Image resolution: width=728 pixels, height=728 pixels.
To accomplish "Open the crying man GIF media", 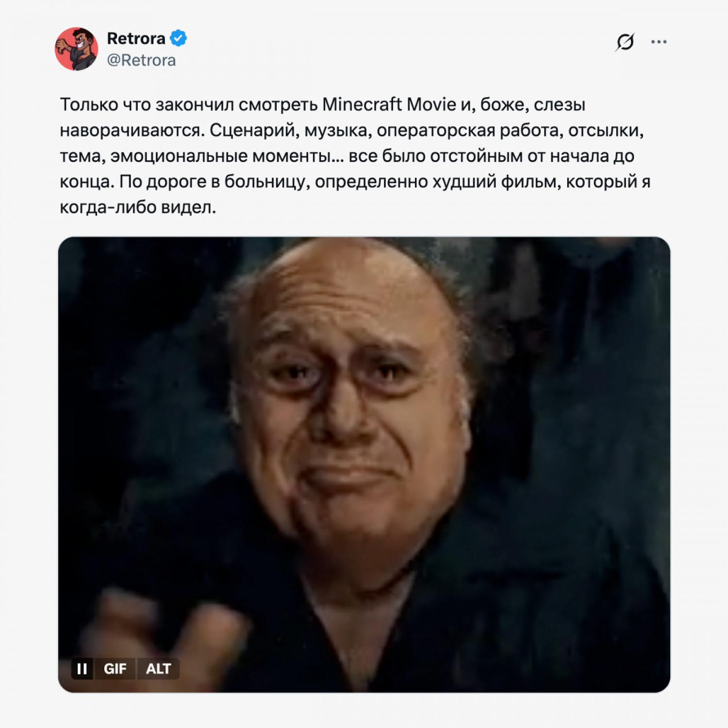I will (x=364, y=464).
